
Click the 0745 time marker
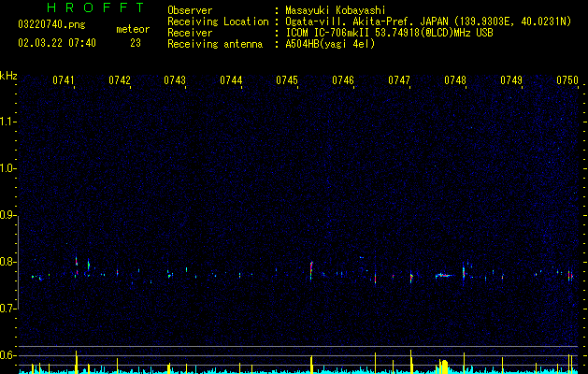click(x=287, y=80)
